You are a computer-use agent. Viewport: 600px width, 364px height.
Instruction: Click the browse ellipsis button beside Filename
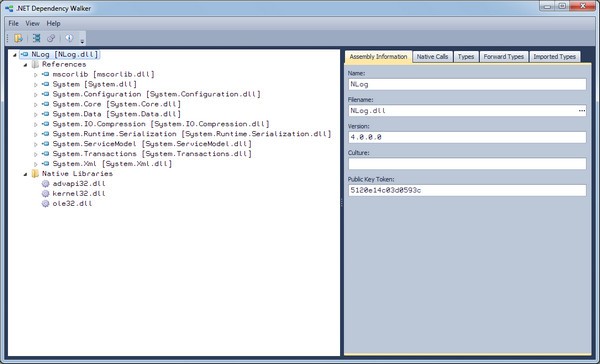(x=582, y=111)
